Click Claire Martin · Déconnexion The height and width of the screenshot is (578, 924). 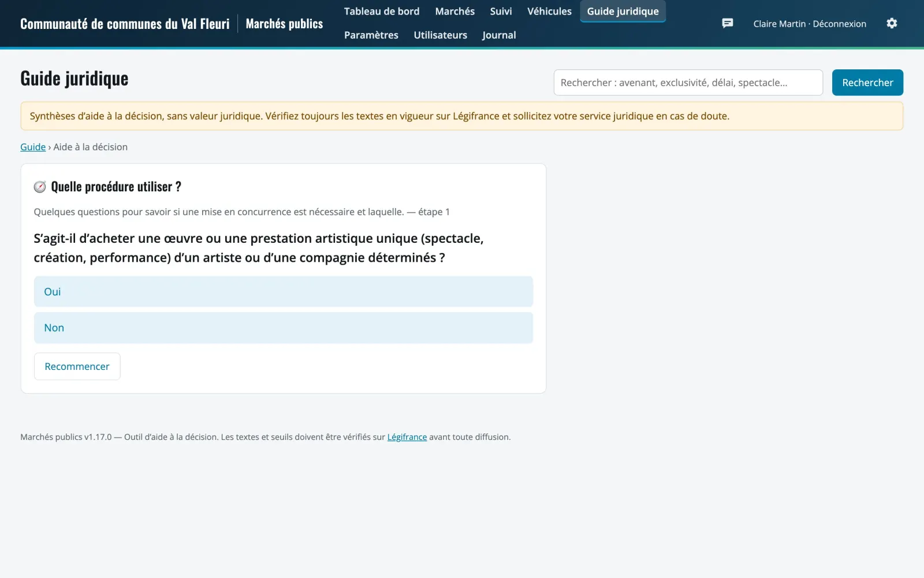point(810,24)
